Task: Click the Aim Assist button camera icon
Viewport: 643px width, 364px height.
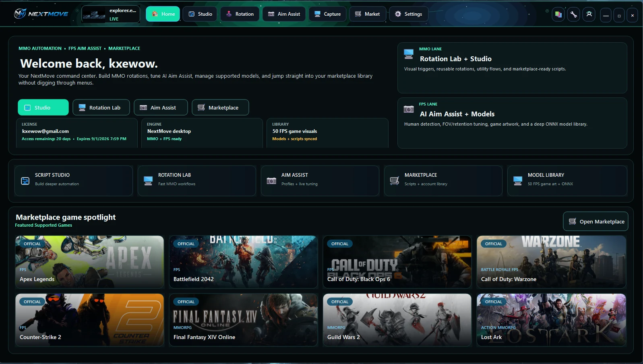Action: [143, 108]
